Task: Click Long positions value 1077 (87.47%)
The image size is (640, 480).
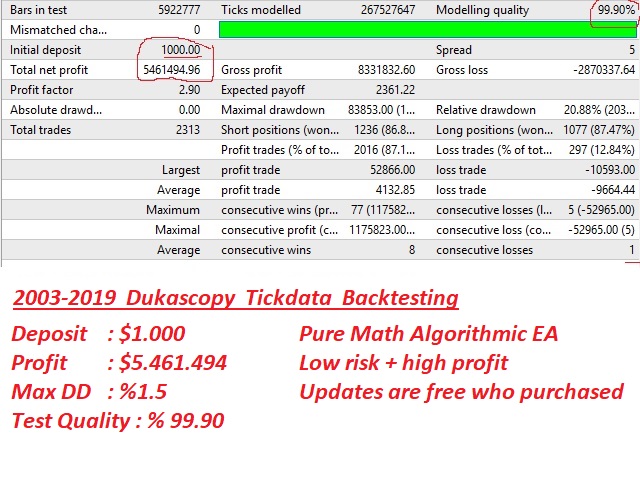Action: pos(599,130)
